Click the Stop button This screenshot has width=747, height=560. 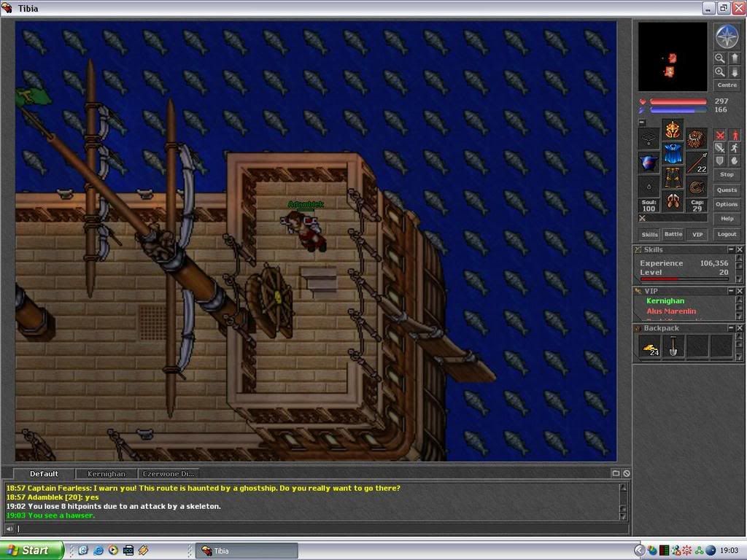(x=727, y=175)
